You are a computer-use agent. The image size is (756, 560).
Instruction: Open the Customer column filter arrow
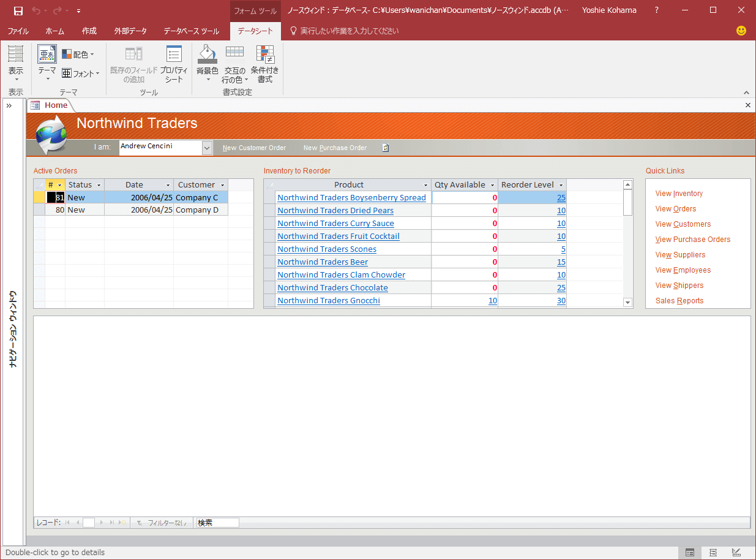pos(222,185)
